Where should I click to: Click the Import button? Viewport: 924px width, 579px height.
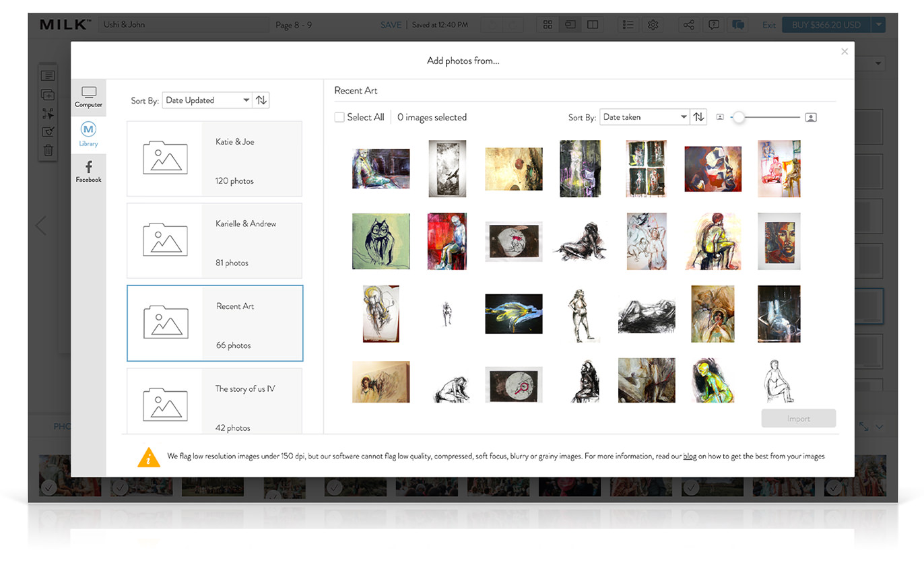[799, 418]
